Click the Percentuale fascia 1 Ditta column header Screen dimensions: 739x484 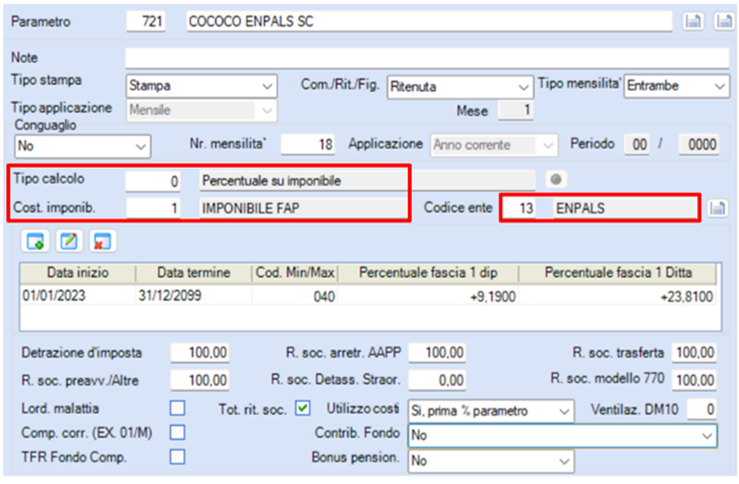tap(617, 273)
